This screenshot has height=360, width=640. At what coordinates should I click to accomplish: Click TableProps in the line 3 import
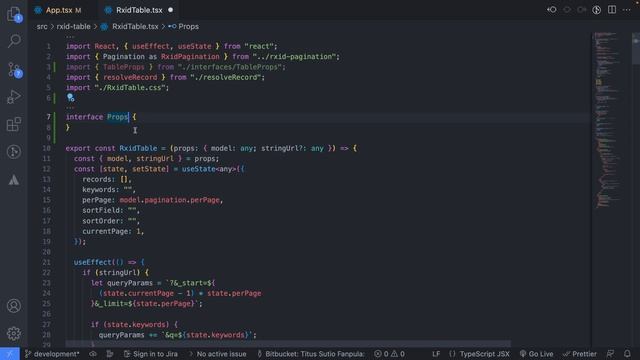click(x=124, y=67)
